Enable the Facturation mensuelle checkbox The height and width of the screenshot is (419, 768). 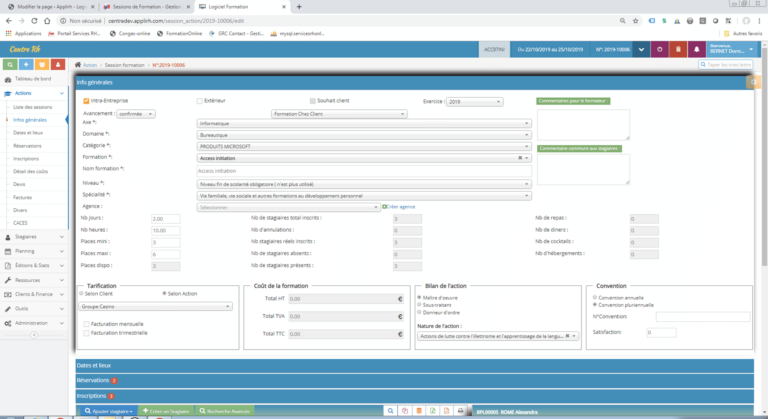85,323
